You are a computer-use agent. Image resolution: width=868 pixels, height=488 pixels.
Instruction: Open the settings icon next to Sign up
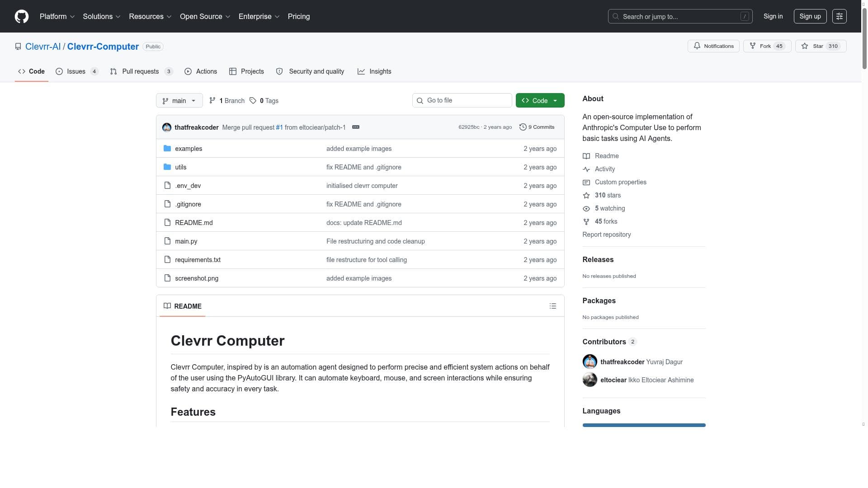(839, 16)
